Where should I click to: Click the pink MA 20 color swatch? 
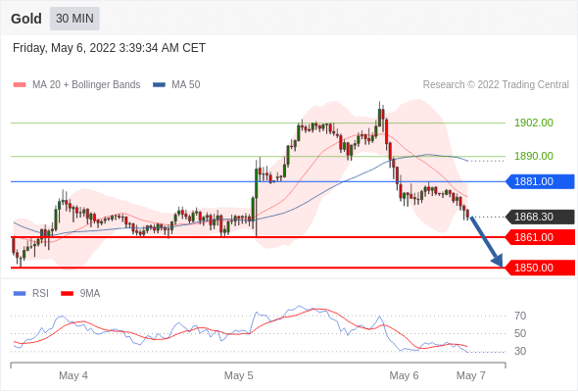pos(20,85)
